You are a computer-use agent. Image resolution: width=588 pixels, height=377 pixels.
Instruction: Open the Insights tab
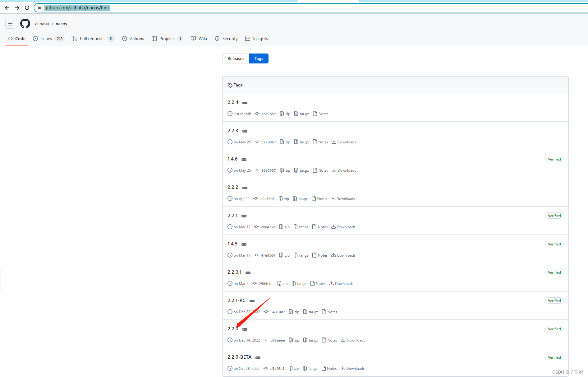(x=257, y=39)
